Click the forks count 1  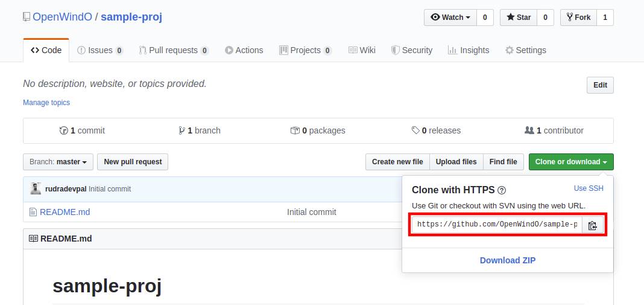(605, 18)
